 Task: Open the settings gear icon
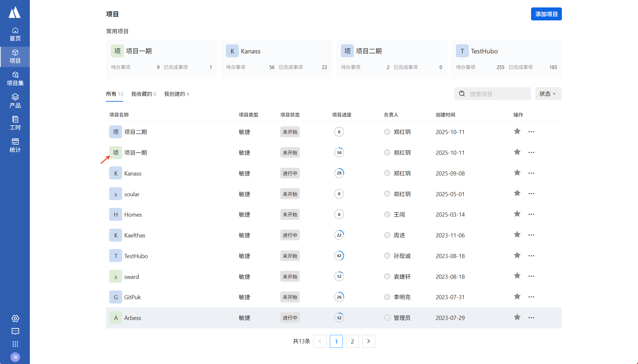pyautogui.click(x=15, y=318)
